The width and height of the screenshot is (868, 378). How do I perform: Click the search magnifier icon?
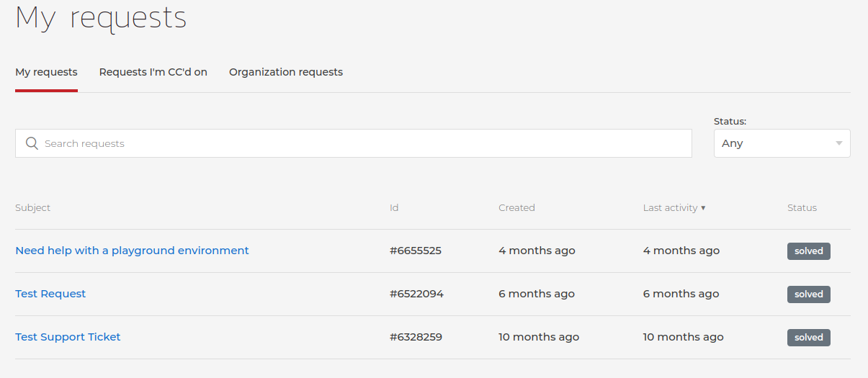click(x=32, y=143)
